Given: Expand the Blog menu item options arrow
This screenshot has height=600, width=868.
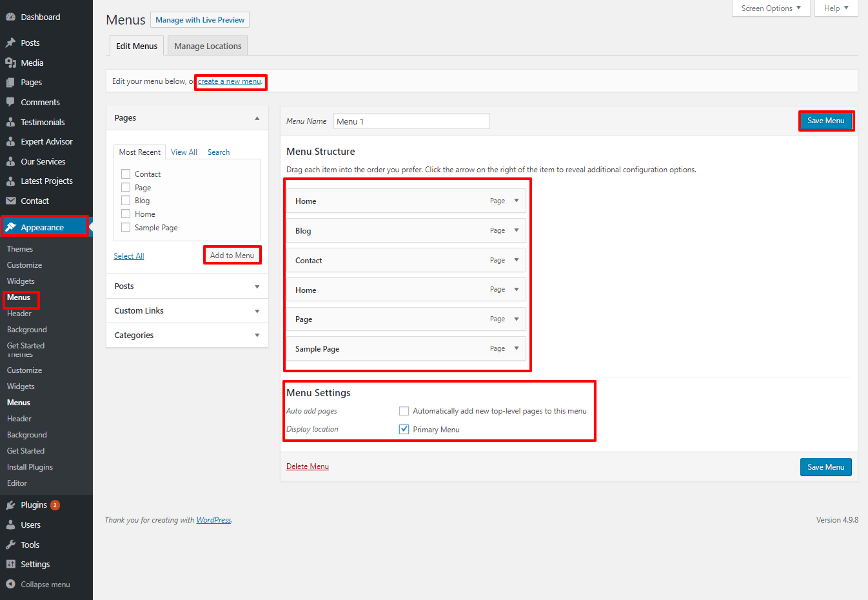Looking at the screenshot, I should point(517,230).
